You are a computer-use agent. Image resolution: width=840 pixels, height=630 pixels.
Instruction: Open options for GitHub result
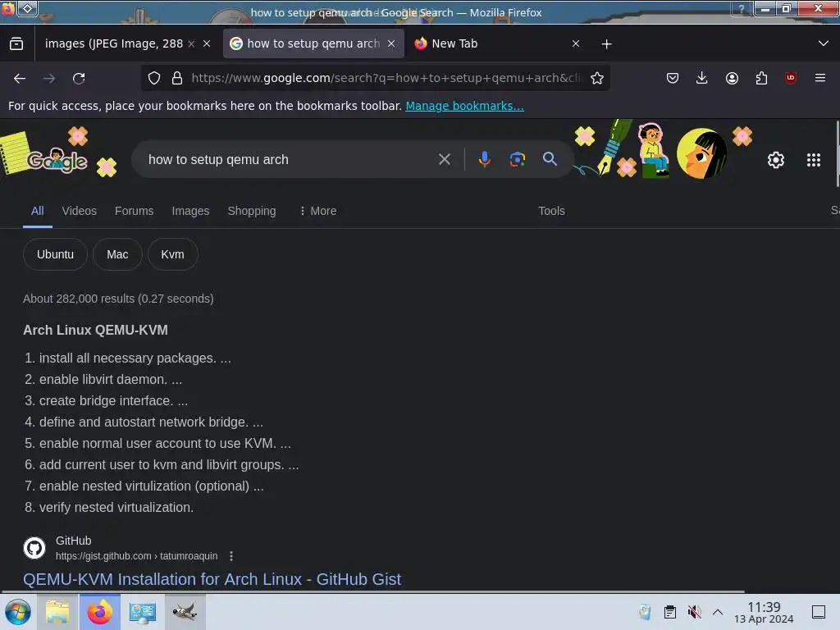(231, 556)
